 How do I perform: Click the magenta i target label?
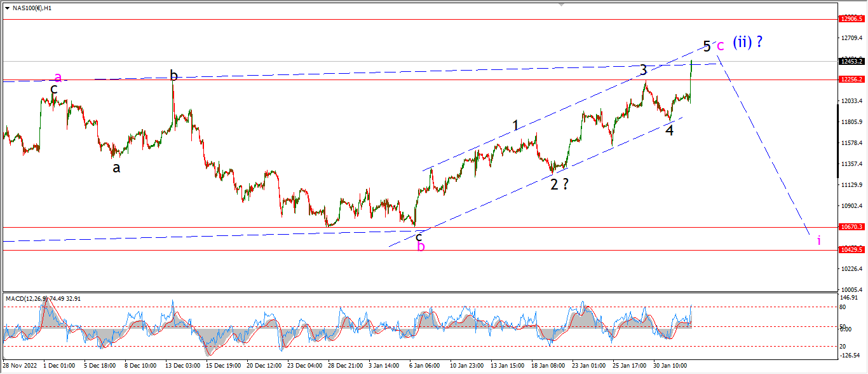[819, 240]
